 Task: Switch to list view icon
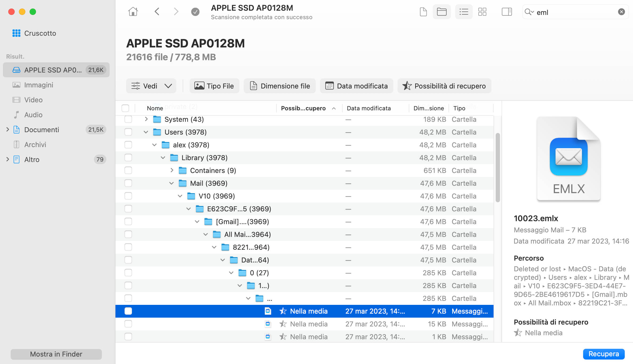464,12
